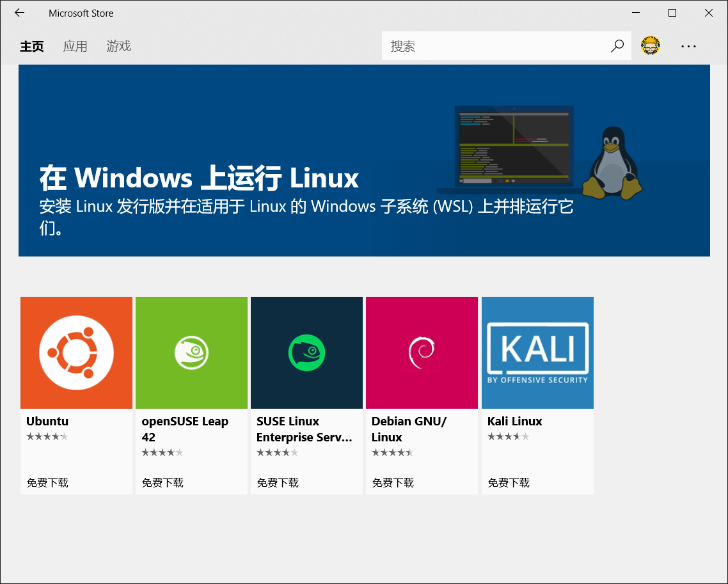Click the search magnifier icon
The image size is (728, 584).
point(617,46)
